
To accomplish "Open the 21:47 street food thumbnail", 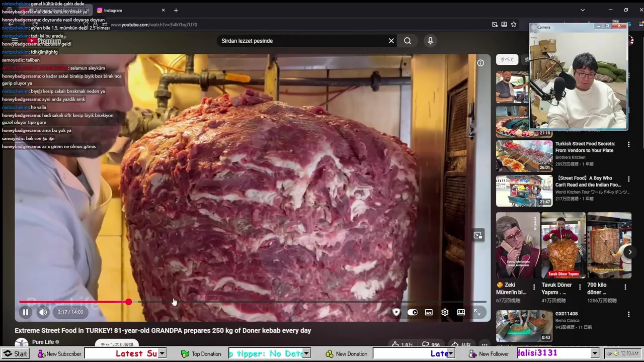I will pos(524,191).
